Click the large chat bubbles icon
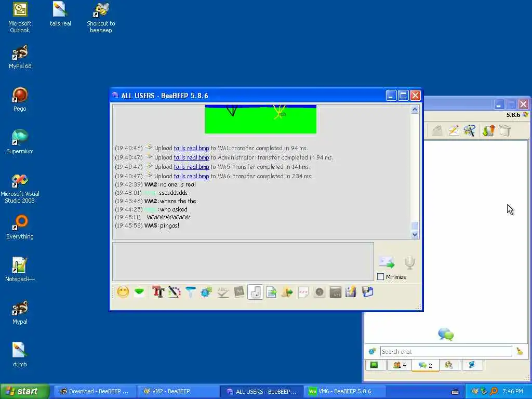The width and height of the screenshot is (532, 399). 446,334
